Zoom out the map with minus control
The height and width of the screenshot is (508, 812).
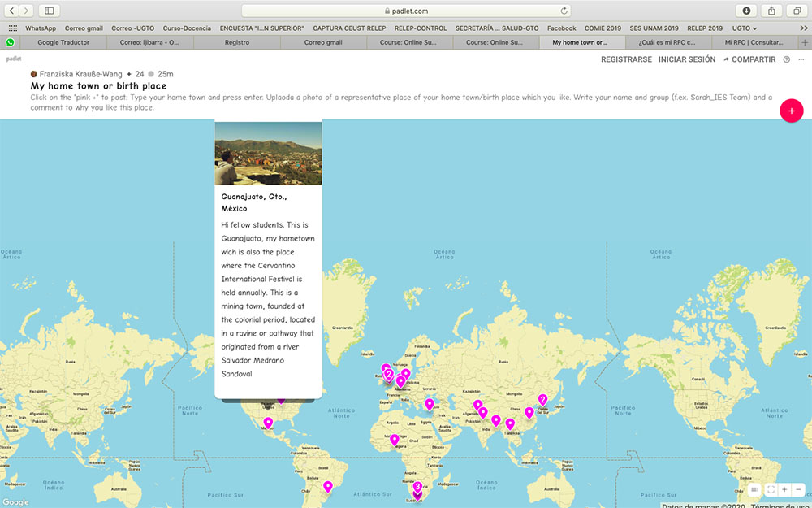[x=799, y=490]
